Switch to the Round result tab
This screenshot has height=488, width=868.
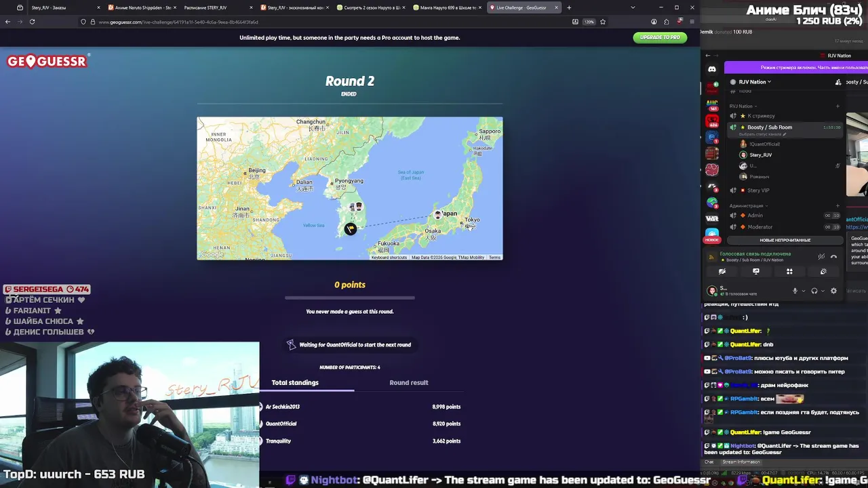tap(409, 383)
